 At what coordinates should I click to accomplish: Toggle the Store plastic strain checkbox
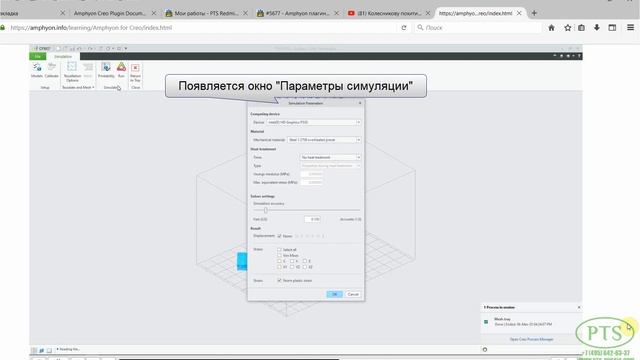280,280
